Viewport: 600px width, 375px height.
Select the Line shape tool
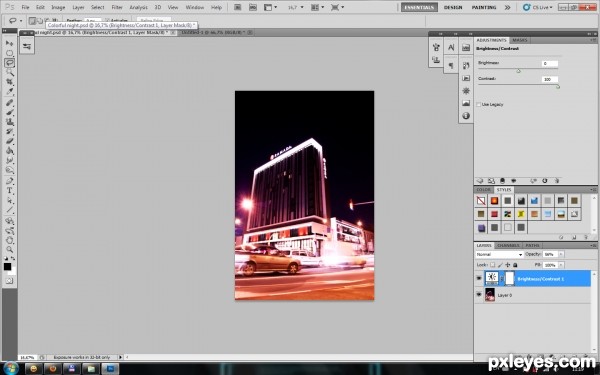pyautogui.click(x=9, y=209)
